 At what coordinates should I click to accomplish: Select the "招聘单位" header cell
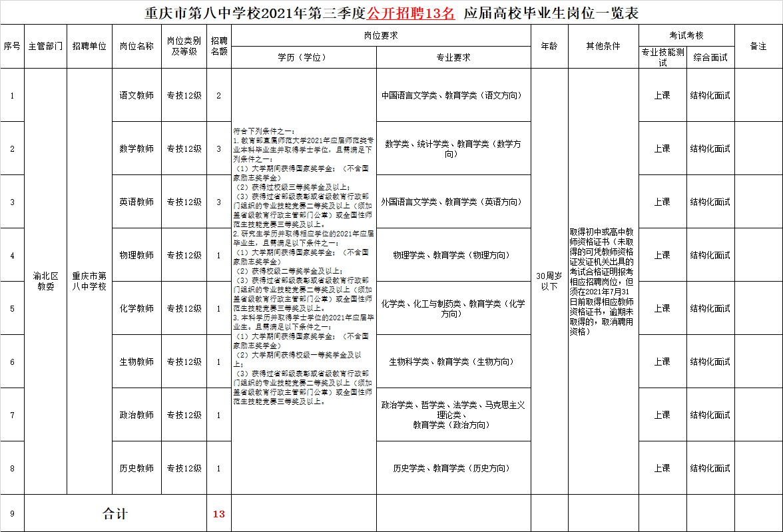tap(89, 47)
